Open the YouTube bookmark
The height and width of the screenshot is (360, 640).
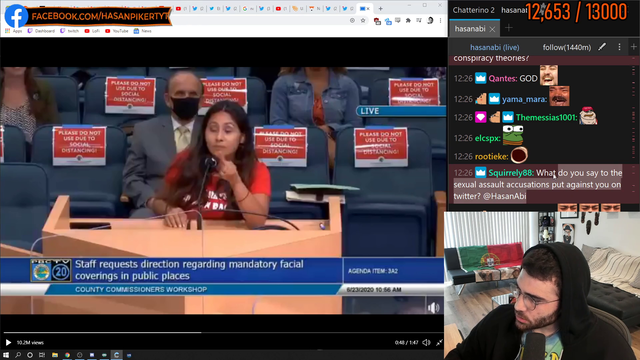(x=116, y=31)
